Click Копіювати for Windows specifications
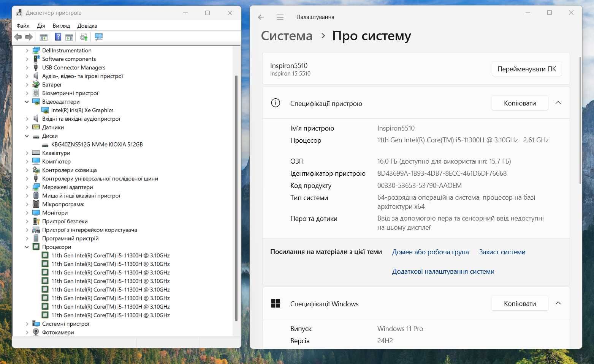 tap(520, 303)
